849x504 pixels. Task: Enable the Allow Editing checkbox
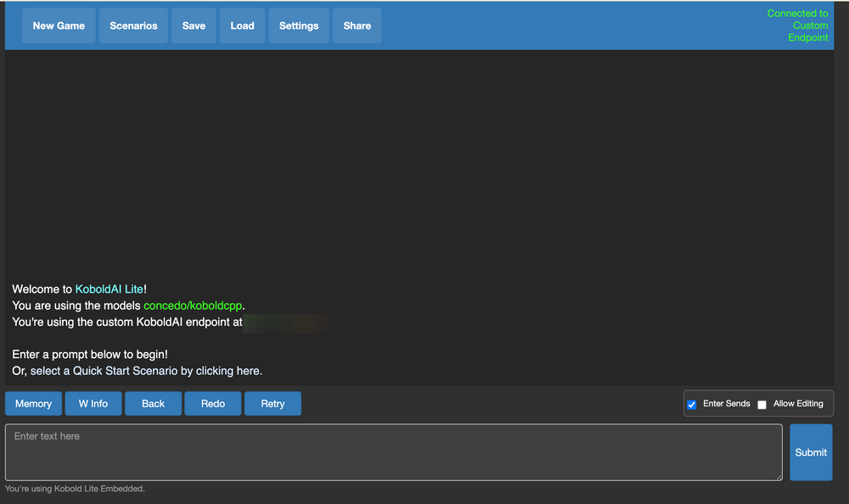[762, 404]
